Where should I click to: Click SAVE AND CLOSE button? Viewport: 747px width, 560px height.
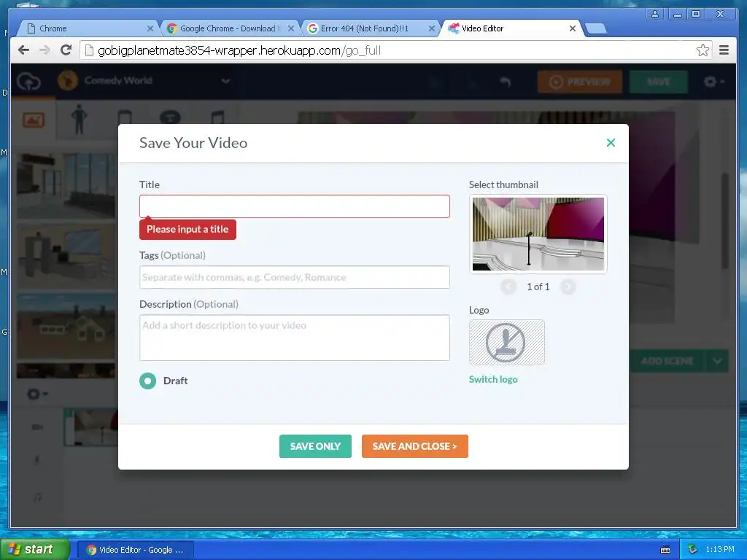[x=415, y=446]
